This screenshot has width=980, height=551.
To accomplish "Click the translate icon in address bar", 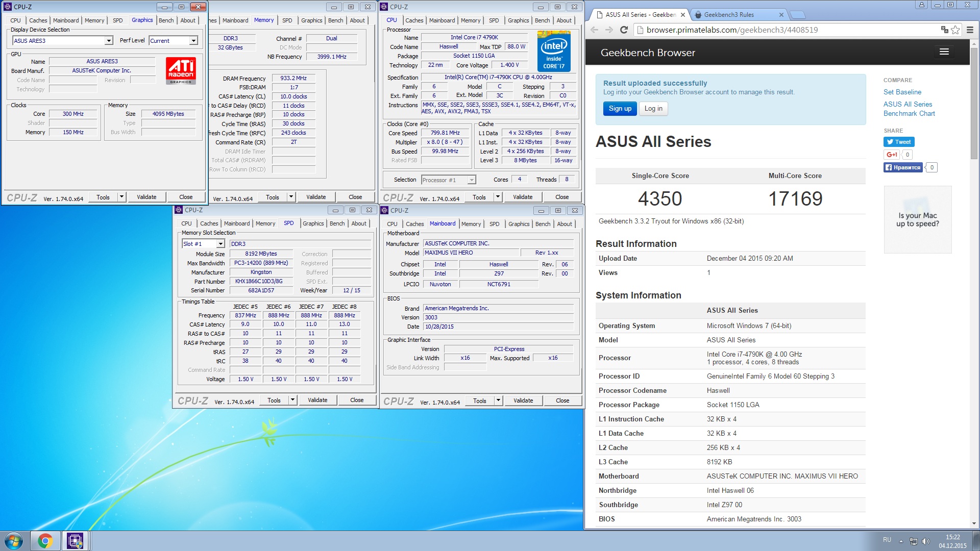I will [944, 30].
